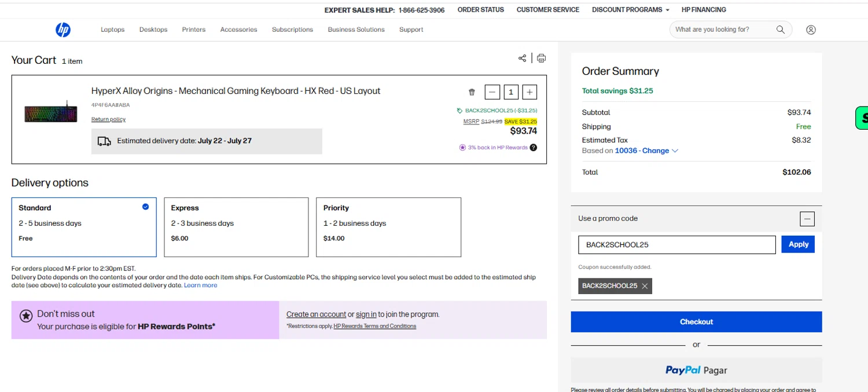The width and height of the screenshot is (868, 392).
Task: Open HP Rewards Terms and Conditions
Action: tap(374, 326)
